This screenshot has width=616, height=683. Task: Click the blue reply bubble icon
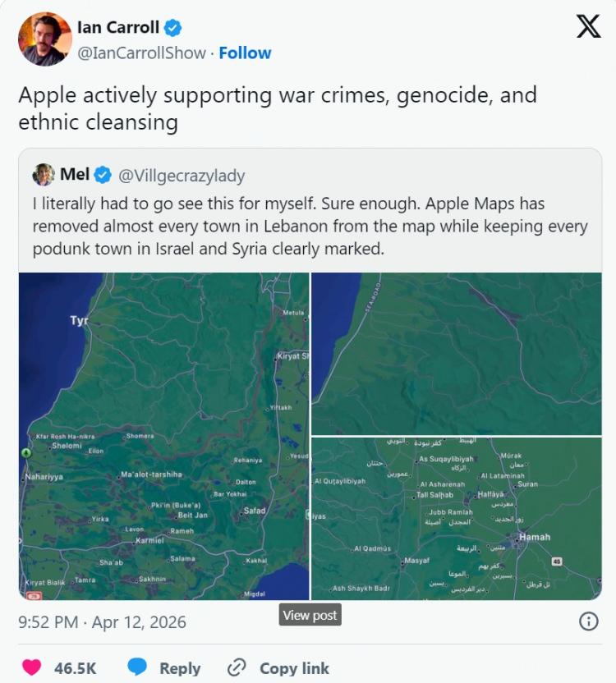click(137, 667)
